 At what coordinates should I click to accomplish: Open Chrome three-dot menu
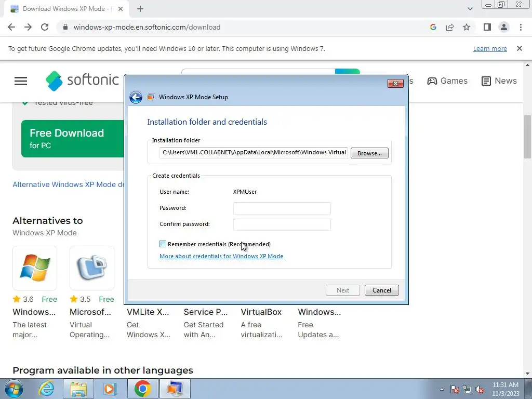coord(521,27)
